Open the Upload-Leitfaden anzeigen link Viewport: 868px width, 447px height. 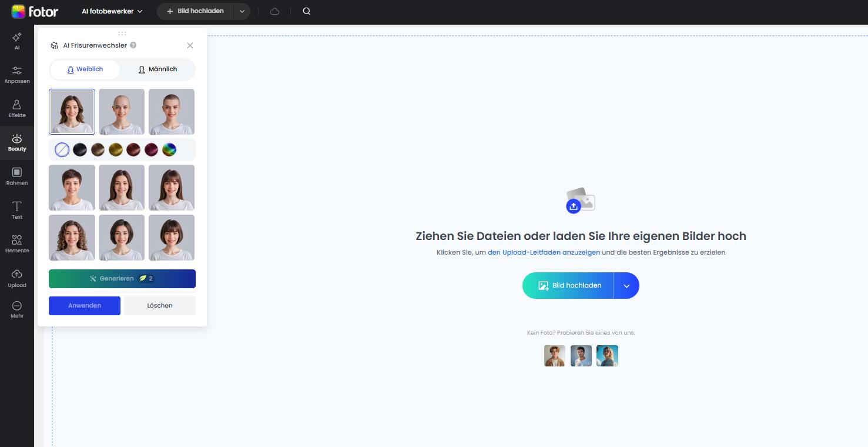coord(544,252)
